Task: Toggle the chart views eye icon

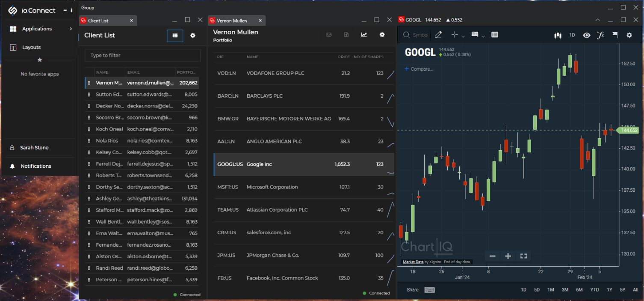Action: click(587, 35)
